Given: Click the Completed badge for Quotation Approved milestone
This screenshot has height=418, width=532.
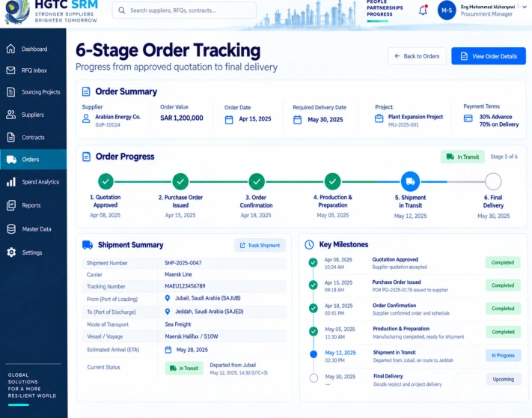Looking at the screenshot, I should coord(503,262).
